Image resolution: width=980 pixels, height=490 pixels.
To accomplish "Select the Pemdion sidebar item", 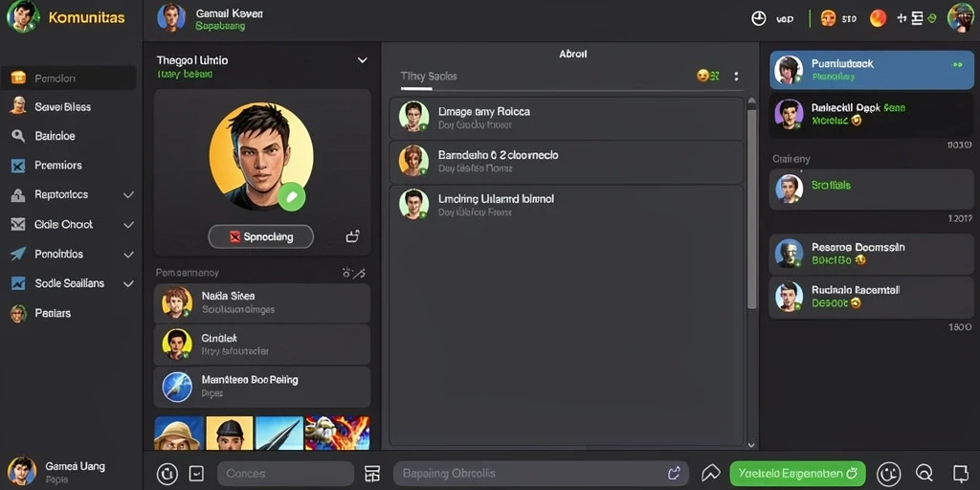I will point(68,78).
